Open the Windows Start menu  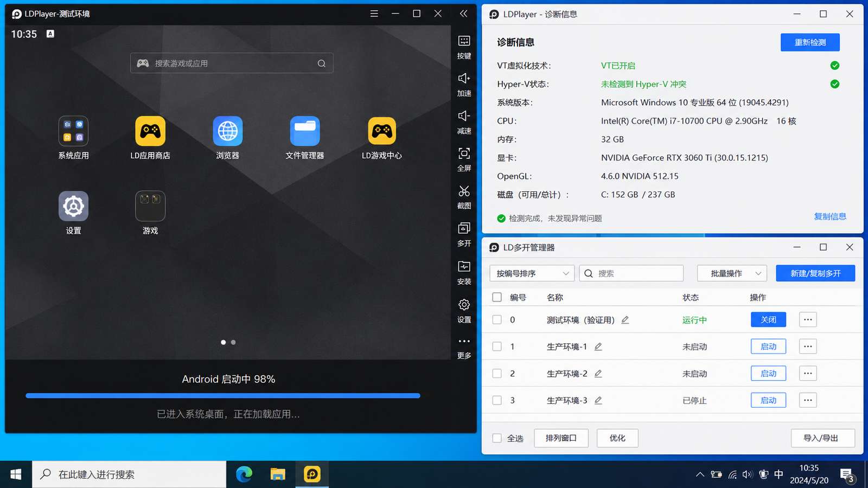pos(16,474)
